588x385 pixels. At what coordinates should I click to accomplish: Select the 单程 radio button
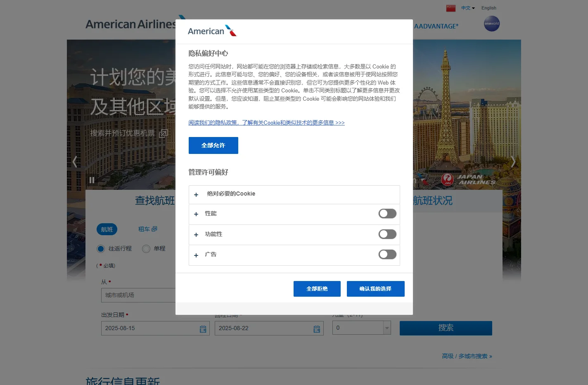point(146,249)
